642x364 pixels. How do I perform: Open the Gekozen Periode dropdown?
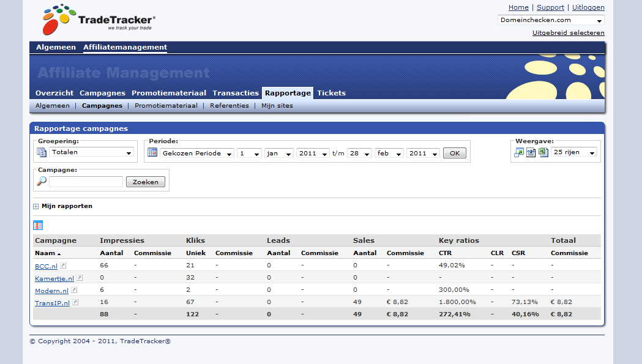click(x=197, y=153)
